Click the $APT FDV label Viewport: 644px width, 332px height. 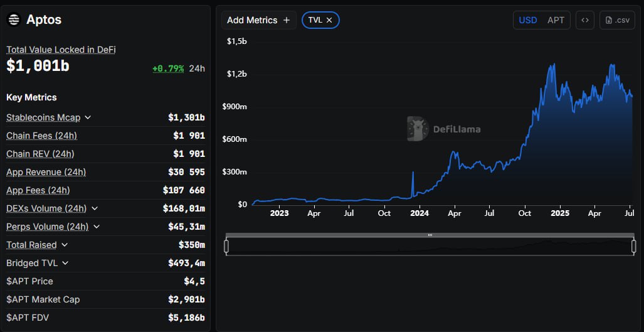coord(27,318)
